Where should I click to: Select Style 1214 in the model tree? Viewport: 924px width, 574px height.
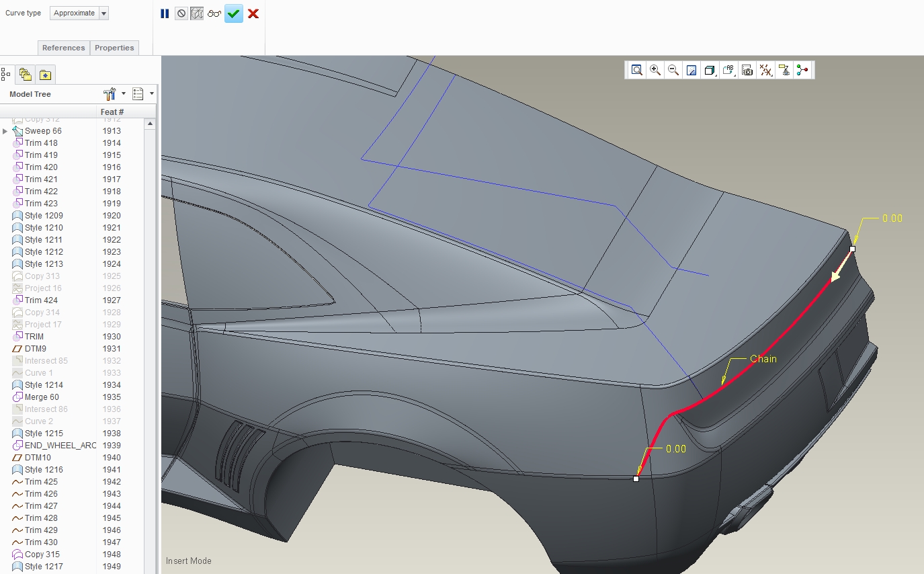(44, 385)
